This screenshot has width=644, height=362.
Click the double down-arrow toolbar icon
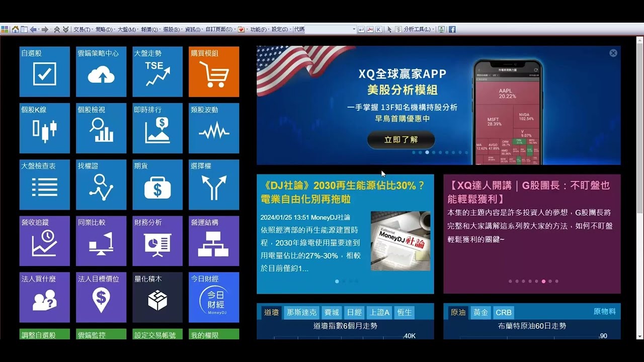pos(65,30)
